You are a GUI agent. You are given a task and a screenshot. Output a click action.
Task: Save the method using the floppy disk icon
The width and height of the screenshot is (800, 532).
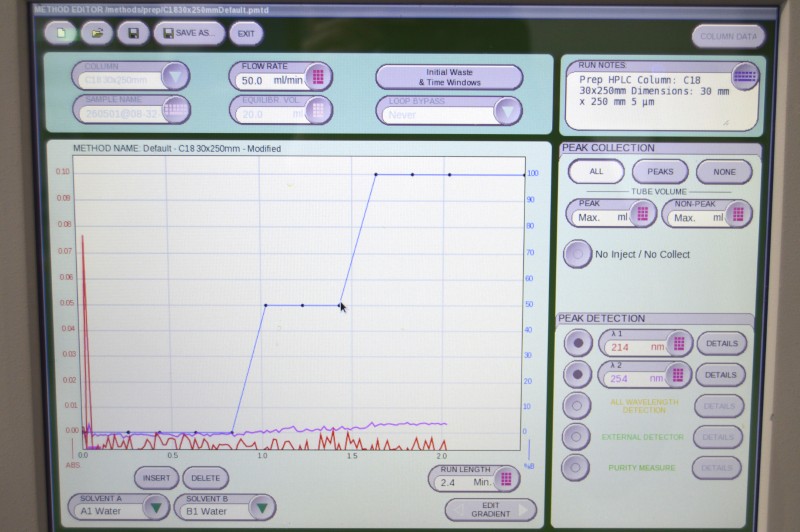(x=134, y=34)
